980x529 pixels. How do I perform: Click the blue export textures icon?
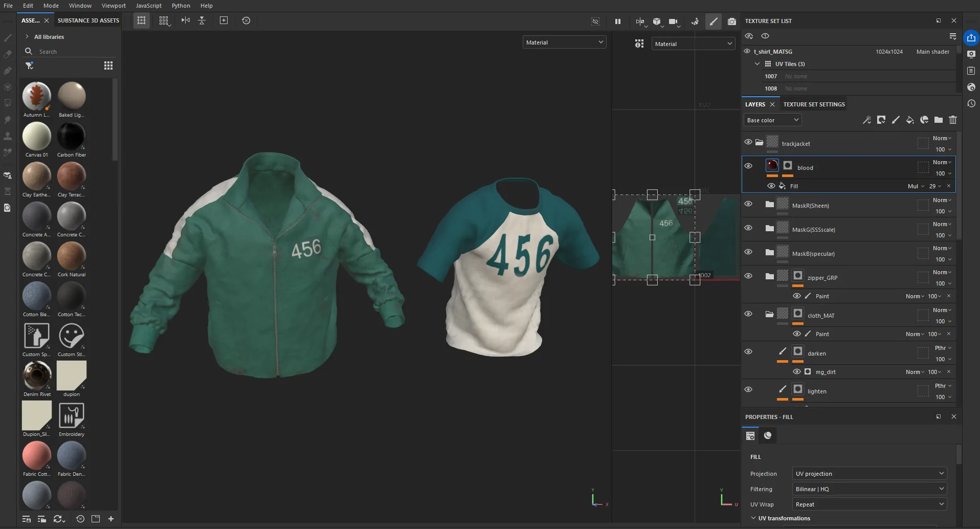click(x=971, y=38)
